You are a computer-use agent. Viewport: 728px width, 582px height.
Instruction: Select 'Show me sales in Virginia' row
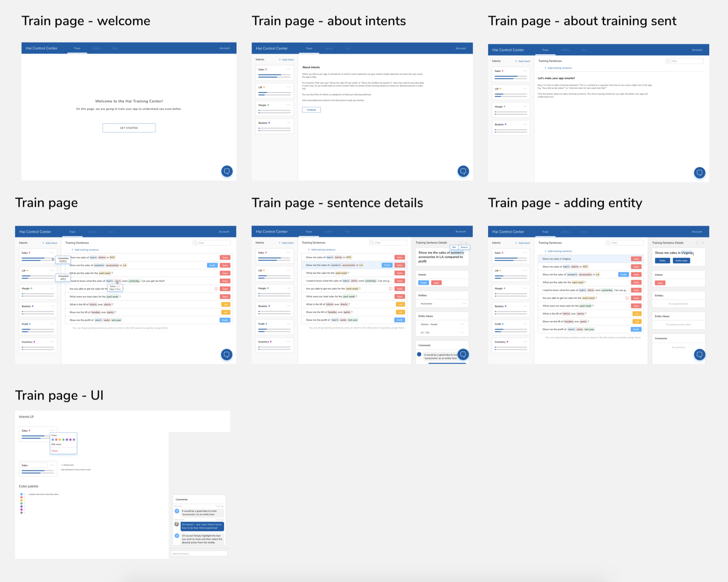point(591,259)
